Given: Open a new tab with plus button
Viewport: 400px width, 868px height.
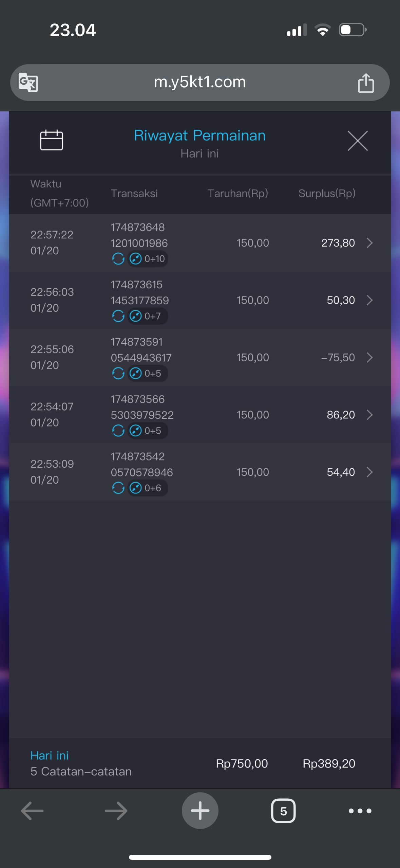Looking at the screenshot, I should 200,811.
